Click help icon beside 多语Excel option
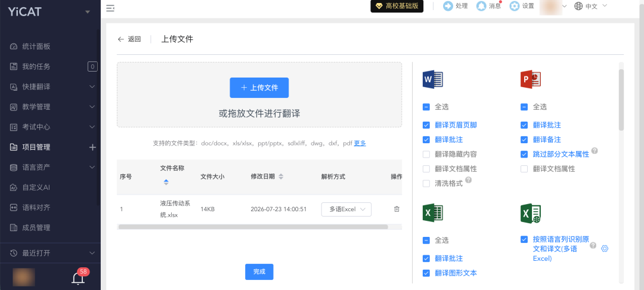 click(593, 245)
